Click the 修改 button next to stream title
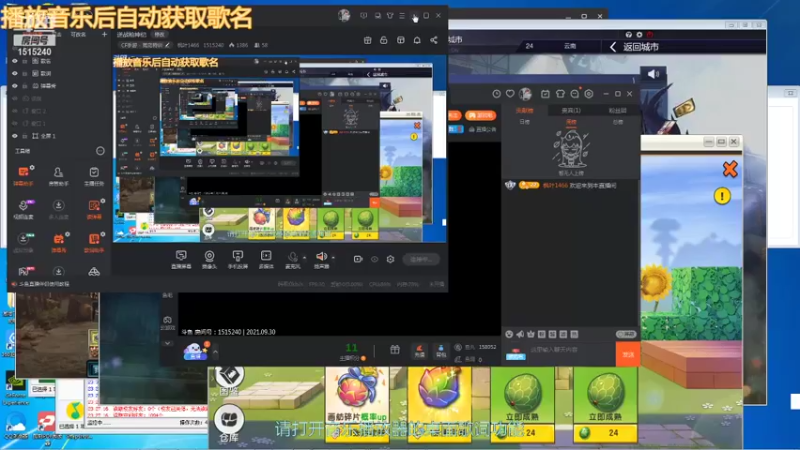Viewport: 800px width, 450px height. [x=159, y=35]
